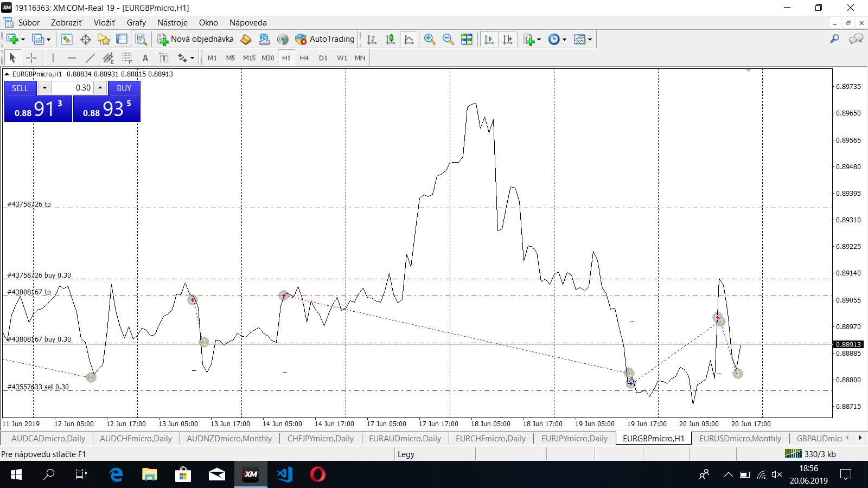Screen dimensions: 868x488
Task: Show the Market Watch window
Action: [x=67, y=39]
